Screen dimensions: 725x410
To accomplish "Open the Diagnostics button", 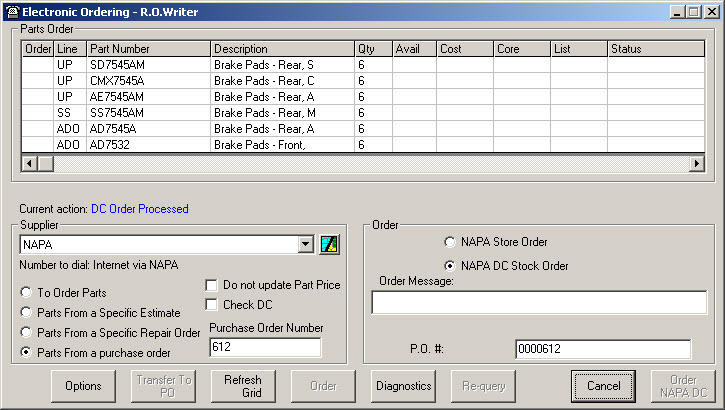I will click(x=403, y=386).
